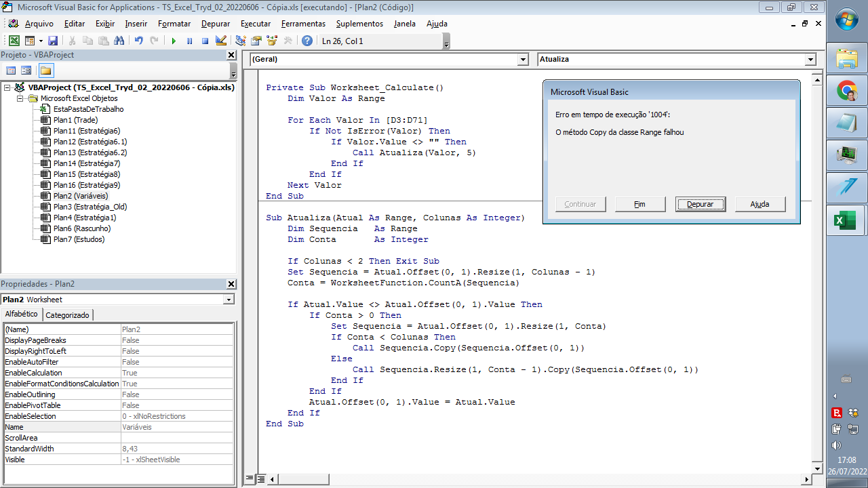Click the Insert UserForm toolbar icon
This screenshot has height=488, width=868.
click(x=30, y=41)
